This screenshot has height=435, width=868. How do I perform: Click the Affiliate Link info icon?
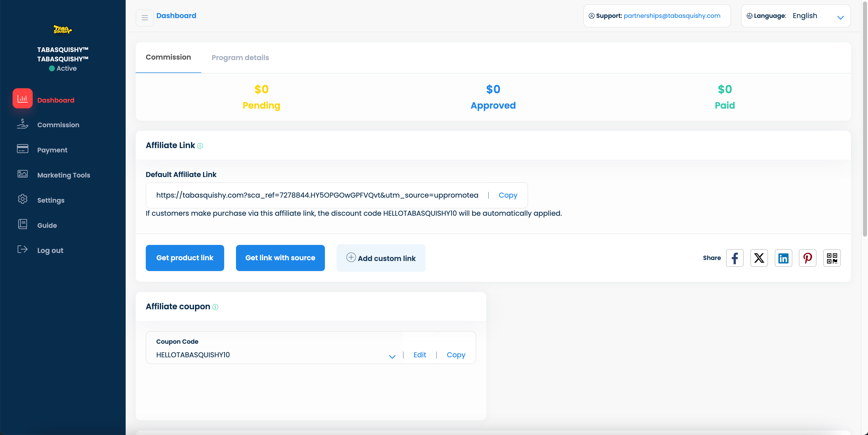click(200, 146)
